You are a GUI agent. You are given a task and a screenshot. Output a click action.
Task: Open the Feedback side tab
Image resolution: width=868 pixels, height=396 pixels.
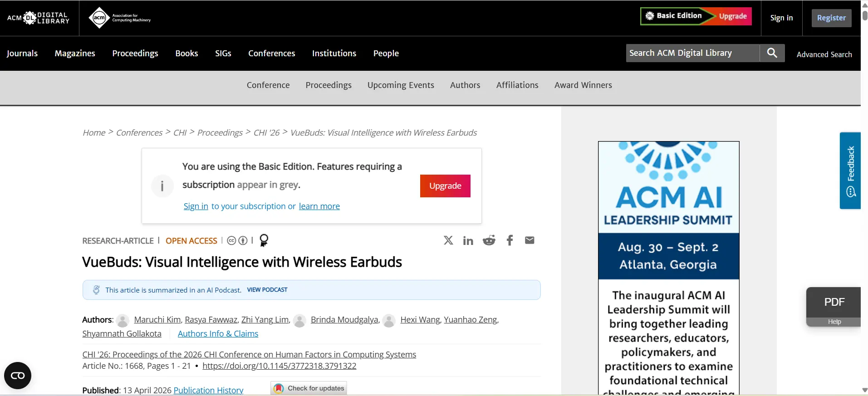point(850,171)
